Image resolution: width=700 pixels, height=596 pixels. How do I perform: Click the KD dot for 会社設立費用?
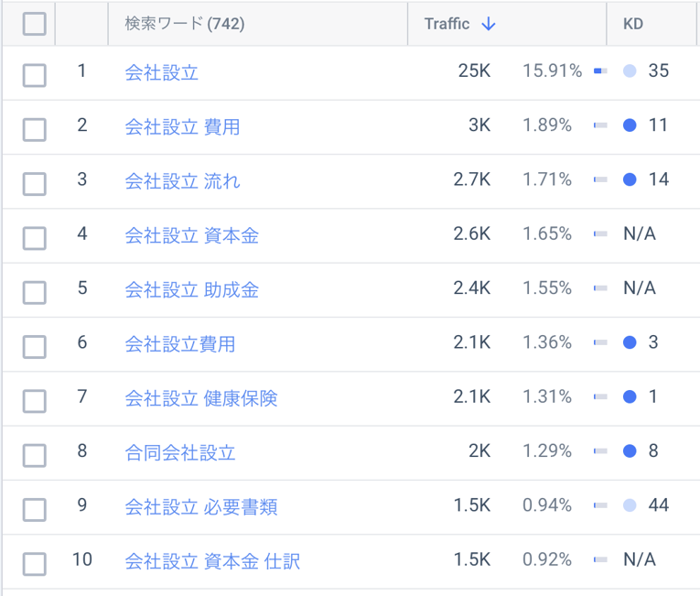[629, 342]
